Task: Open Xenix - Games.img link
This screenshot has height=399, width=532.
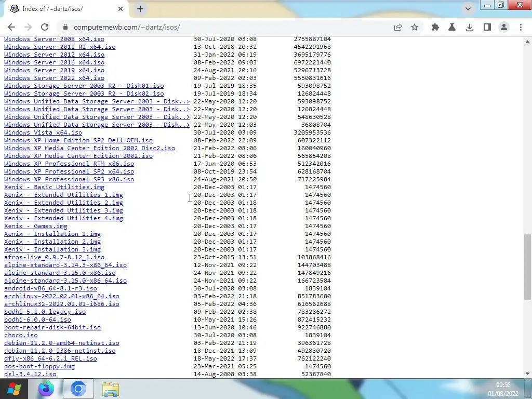Action: 36,227
